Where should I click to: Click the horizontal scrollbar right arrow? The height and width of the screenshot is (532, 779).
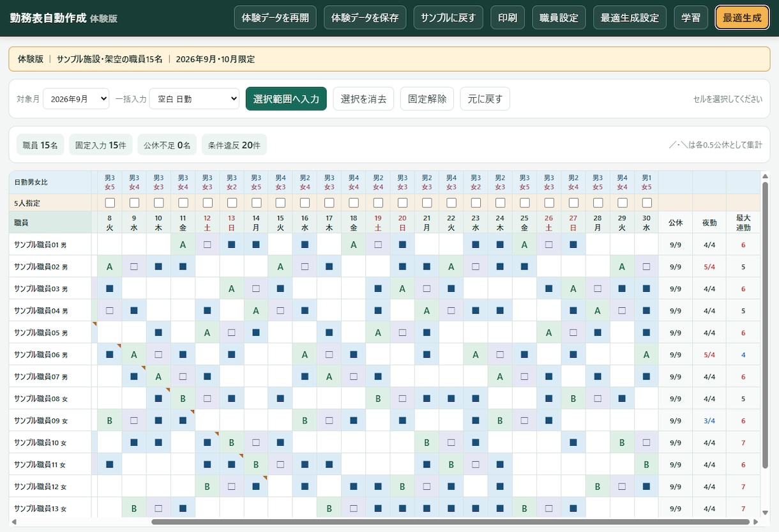pyautogui.click(x=755, y=522)
